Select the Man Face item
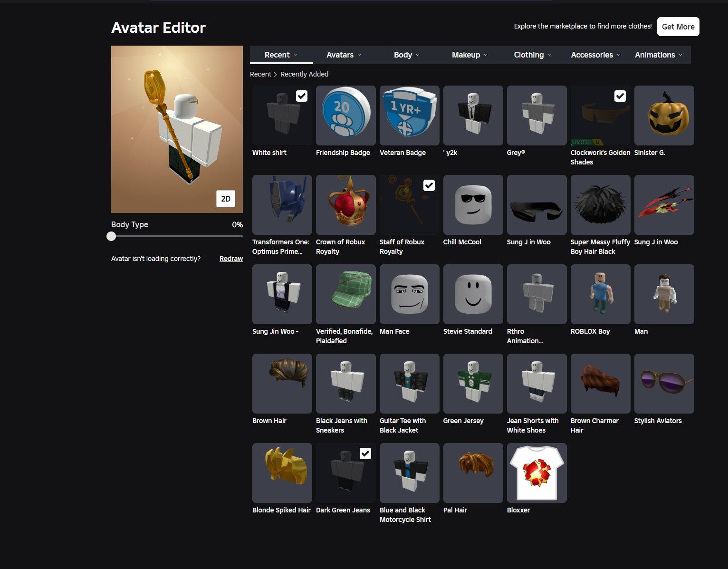 point(409,294)
